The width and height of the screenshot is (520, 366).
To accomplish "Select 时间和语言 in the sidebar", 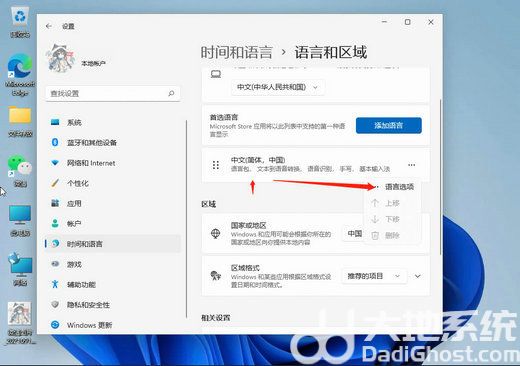I will pyautogui.click(x=113, y=244).
